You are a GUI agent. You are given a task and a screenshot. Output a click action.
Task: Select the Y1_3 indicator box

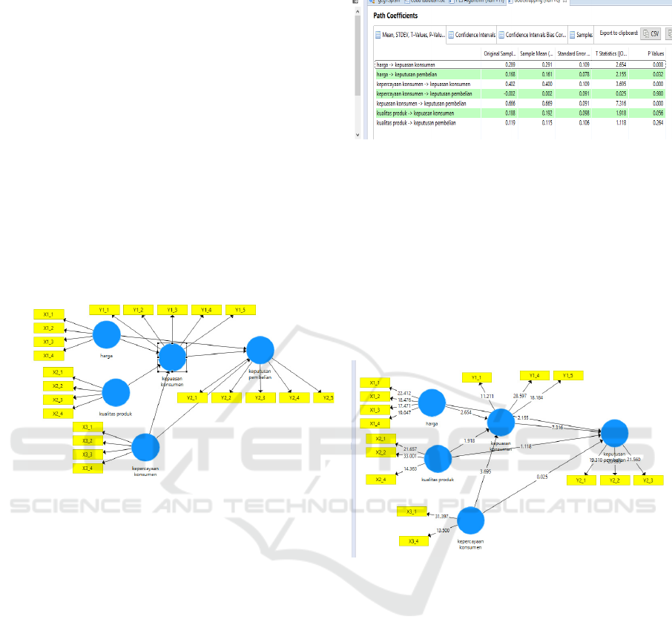click(x=172, y=310)
